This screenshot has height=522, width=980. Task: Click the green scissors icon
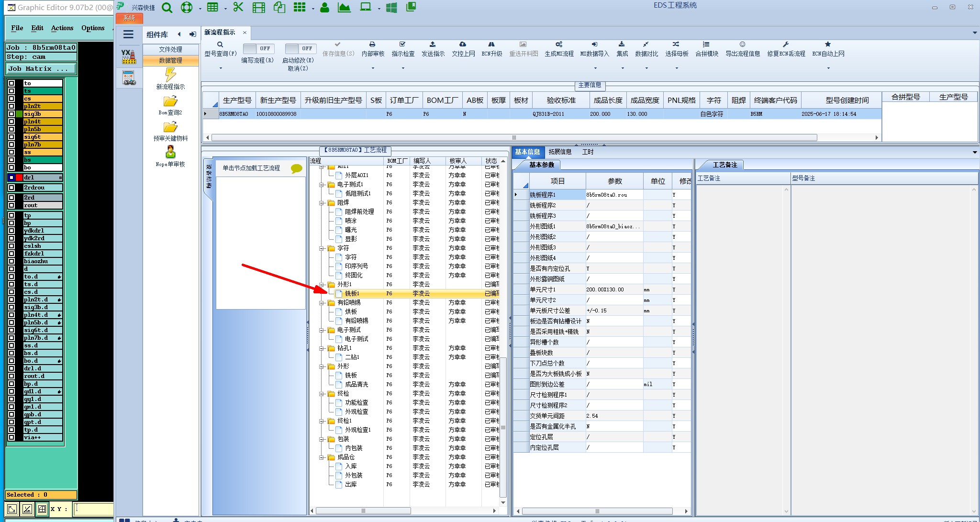click(238, 7)
